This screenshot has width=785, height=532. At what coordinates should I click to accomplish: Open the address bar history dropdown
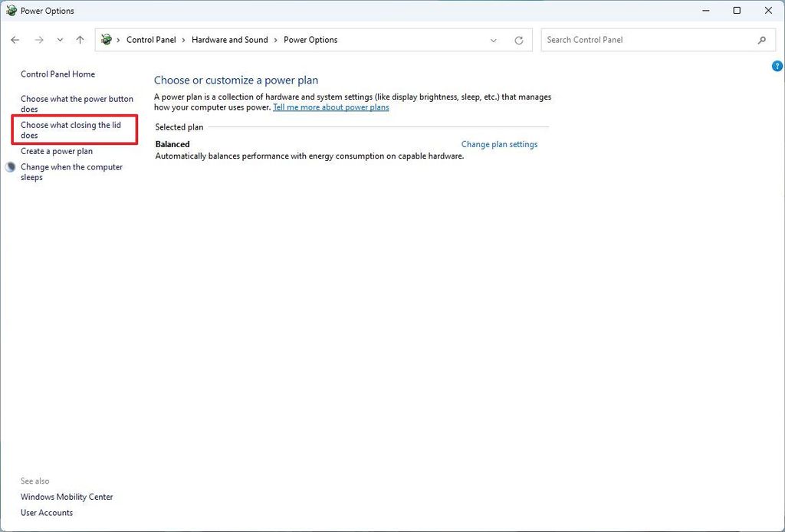click(x=493, y=39)
